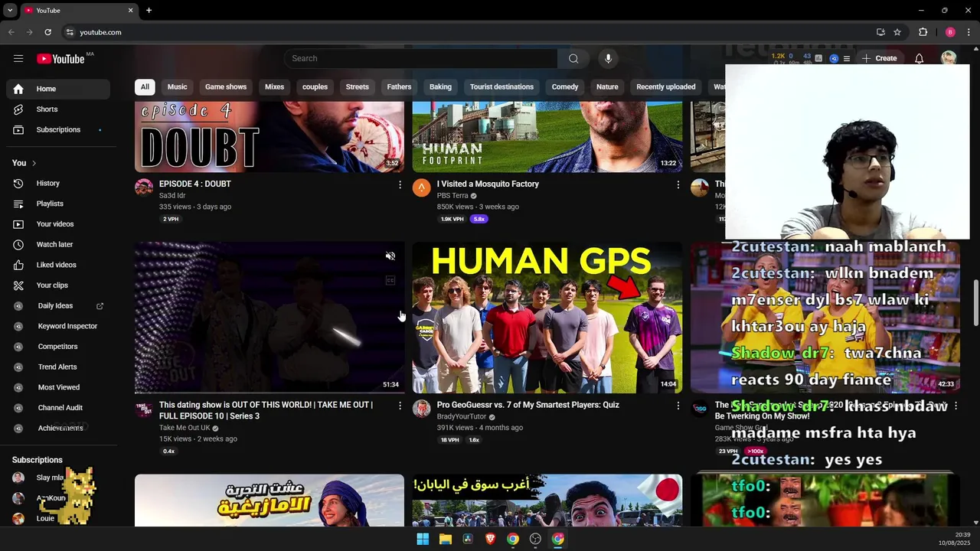Image resolution: width=980 pixels, height=551 pixels.
Task: Open Most Viewed tool
Action: click(58, 387)
